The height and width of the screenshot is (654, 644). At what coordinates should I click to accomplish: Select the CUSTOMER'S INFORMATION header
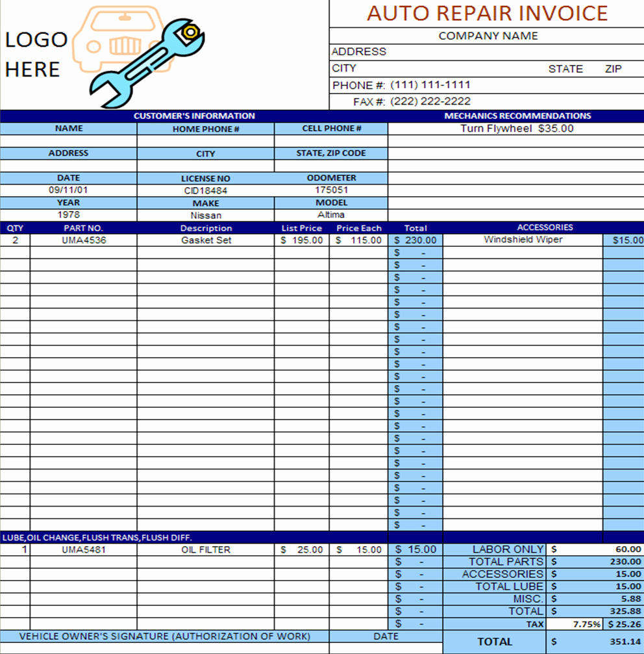(194, 116)
